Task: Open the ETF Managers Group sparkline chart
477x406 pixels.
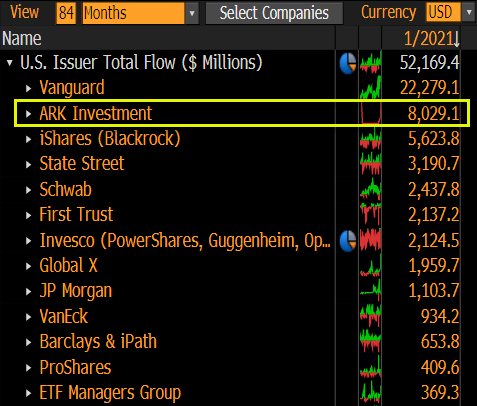Action: [370, 392]
